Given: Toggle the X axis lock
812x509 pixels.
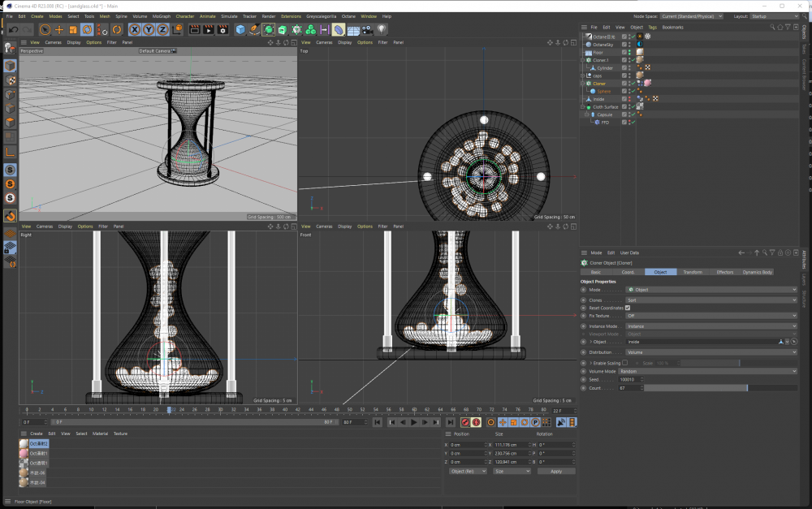Looking at the screenshot, I should [x=135, y=30].
